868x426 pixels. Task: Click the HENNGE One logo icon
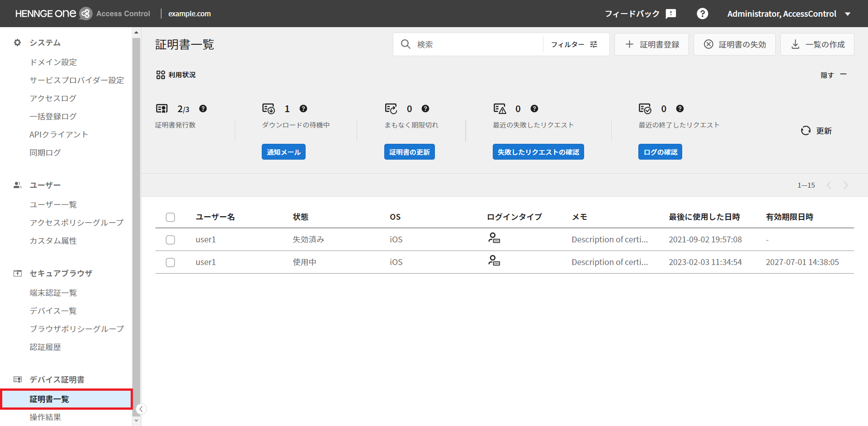pos(85,14)
